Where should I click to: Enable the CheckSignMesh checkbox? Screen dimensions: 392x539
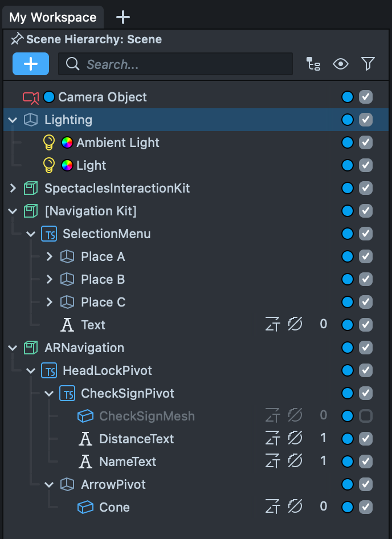[366, 416]
